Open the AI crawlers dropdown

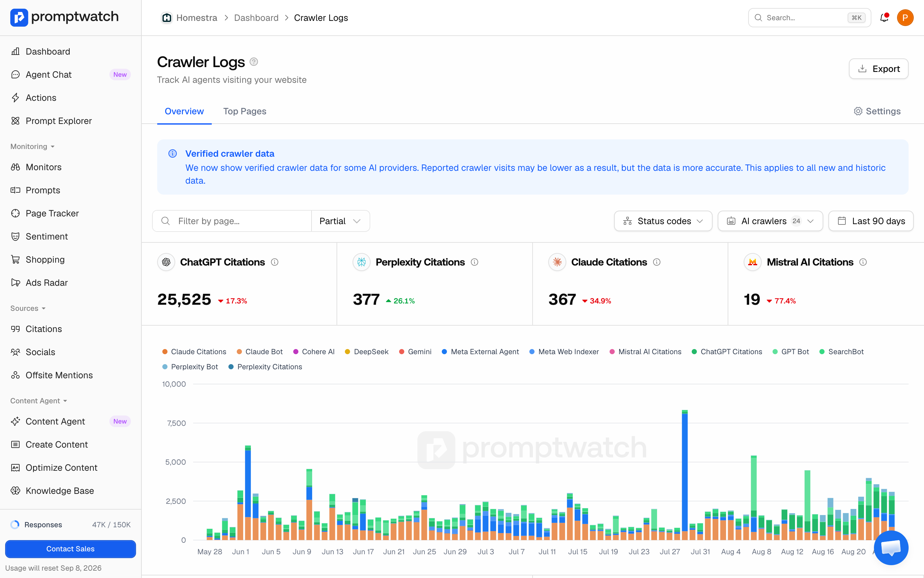click(770, 221)
